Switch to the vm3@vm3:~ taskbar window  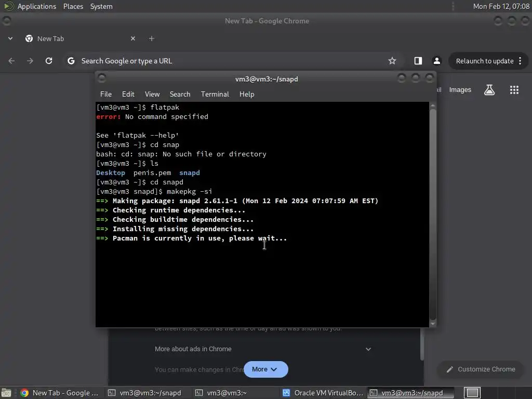235,393
